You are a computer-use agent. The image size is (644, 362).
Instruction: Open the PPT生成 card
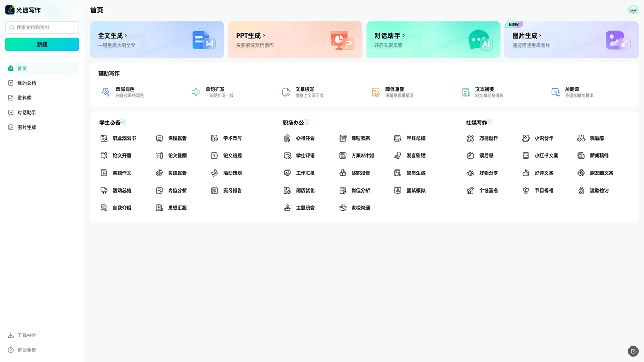[x=295, y=40]
